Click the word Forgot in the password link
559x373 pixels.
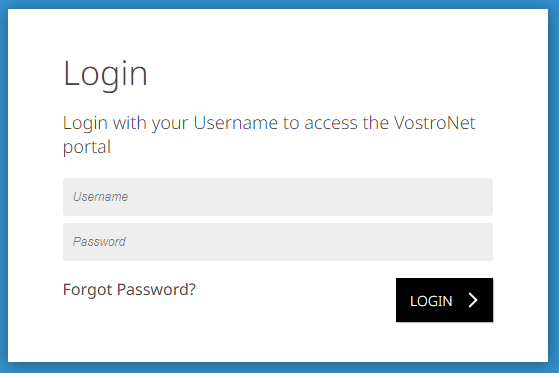[x=88, y=290]
